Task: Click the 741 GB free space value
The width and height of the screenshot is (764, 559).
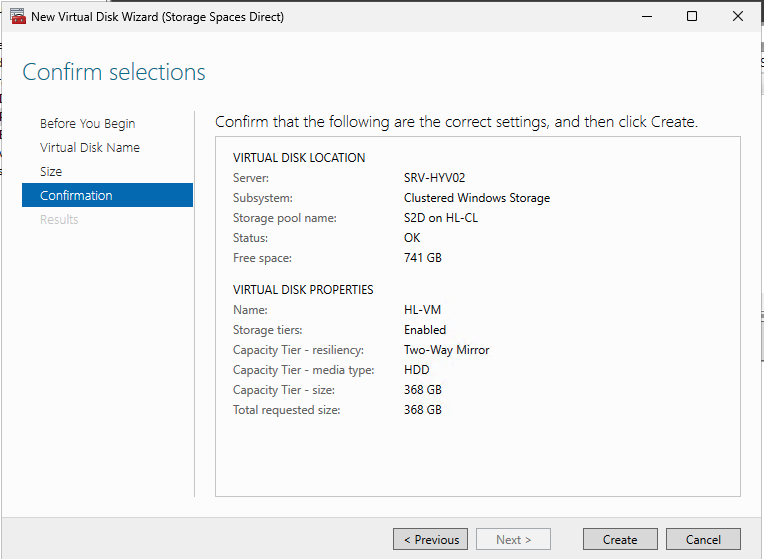Action: [422, 258]
